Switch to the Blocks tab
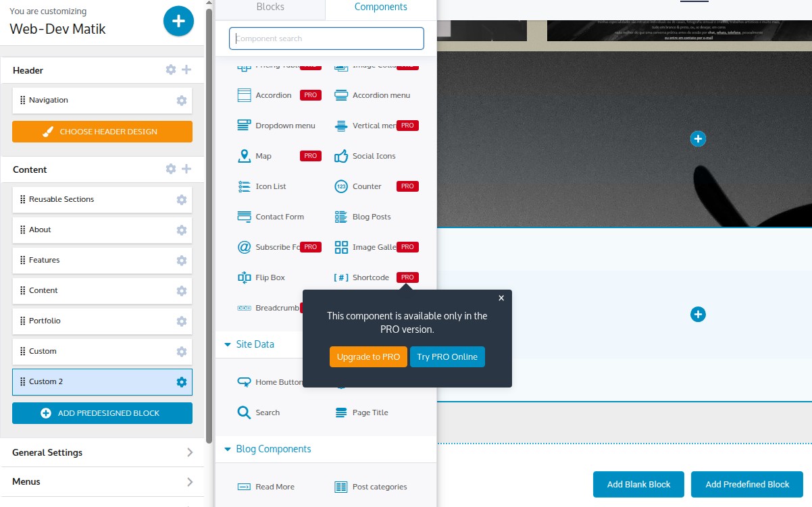The width and height of the screenshot is (812, 507). pyautogui.click(x=270, y=7)
